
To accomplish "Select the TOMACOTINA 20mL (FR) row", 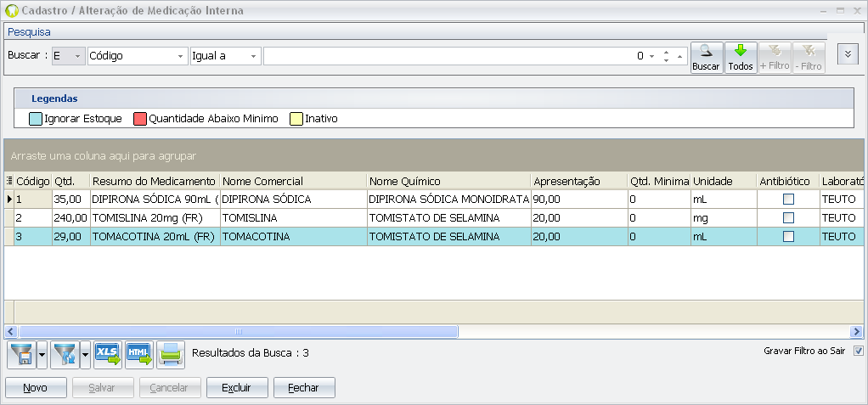I will pyautogui.click(x=434, y=237).
